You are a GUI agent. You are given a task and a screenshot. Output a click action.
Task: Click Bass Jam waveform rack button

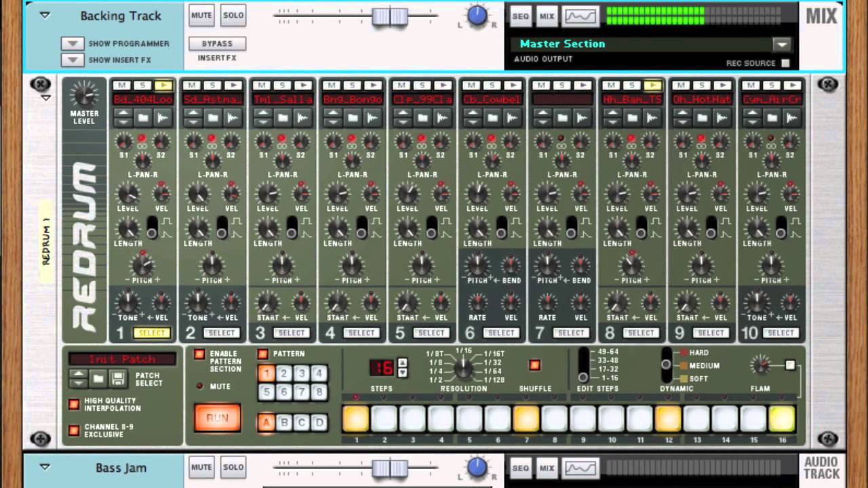coord(580,467)
